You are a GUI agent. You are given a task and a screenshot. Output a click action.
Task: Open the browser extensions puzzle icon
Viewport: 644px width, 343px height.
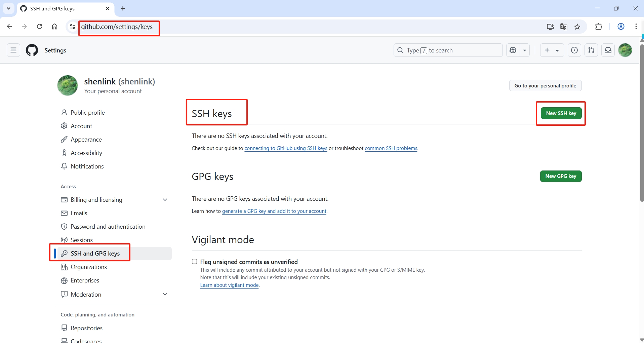599,27
